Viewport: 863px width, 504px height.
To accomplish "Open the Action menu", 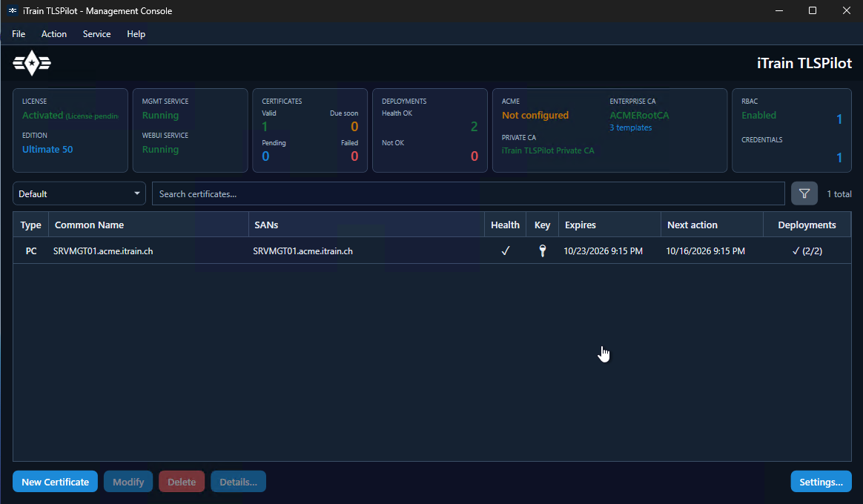I will tap(54, 34).
